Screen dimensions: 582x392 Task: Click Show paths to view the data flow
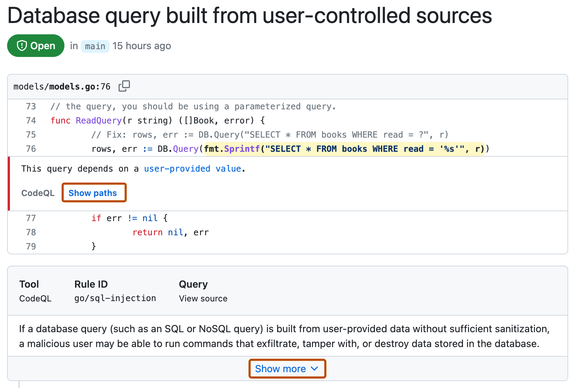(x=93, y=193)
